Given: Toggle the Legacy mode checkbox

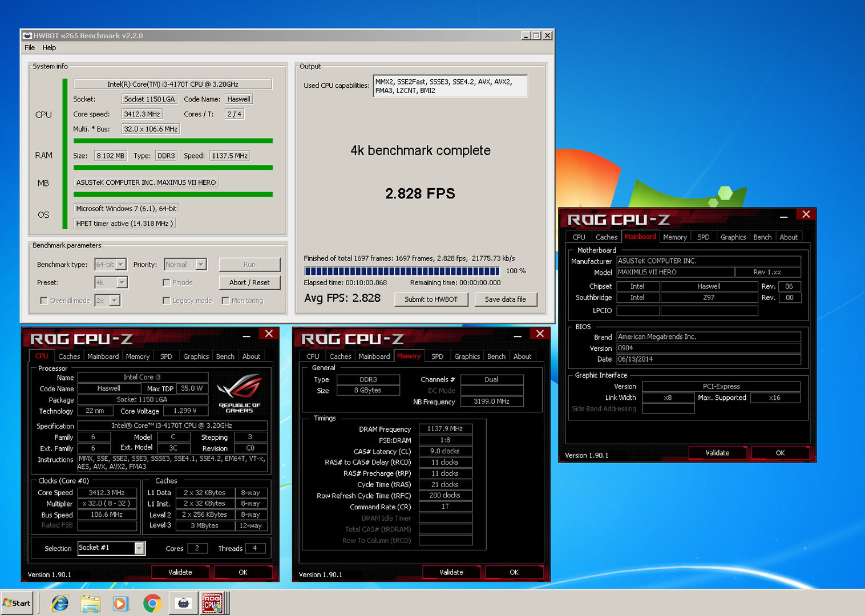Looking at the screenshot, I should tap(167, 301).
